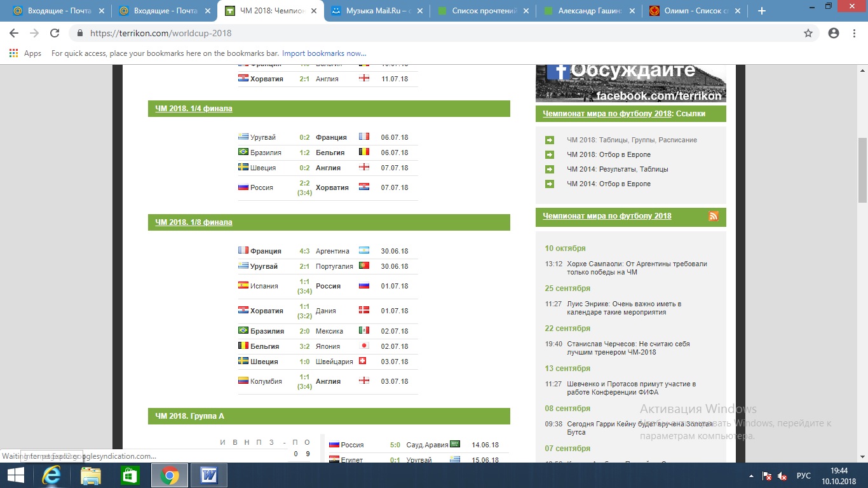Open the ЧМ 2018. Группа А heading
Screen dimensions: 868x488
[x=190, y=416]
